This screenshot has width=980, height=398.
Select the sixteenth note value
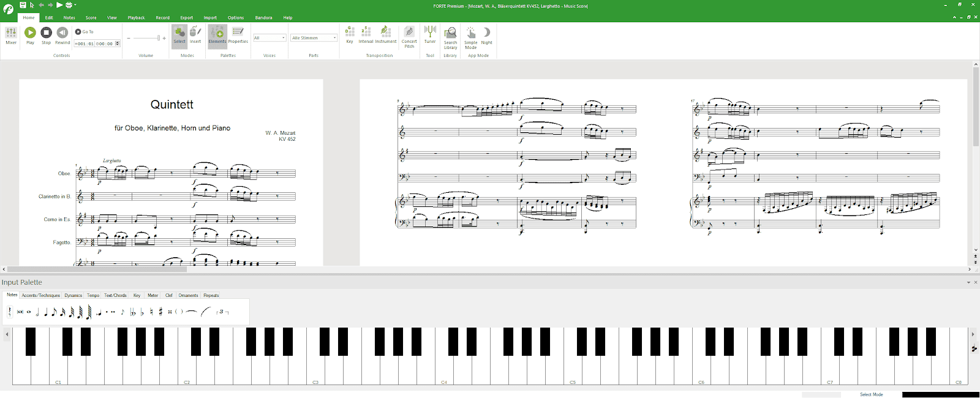pyautogui.click(x=62, y=312)
